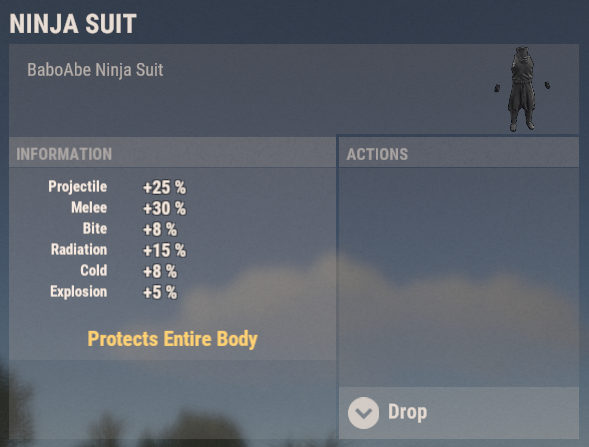589x447 pixels.
Task: Select the ACTIONS panel header
Action: 459,153
